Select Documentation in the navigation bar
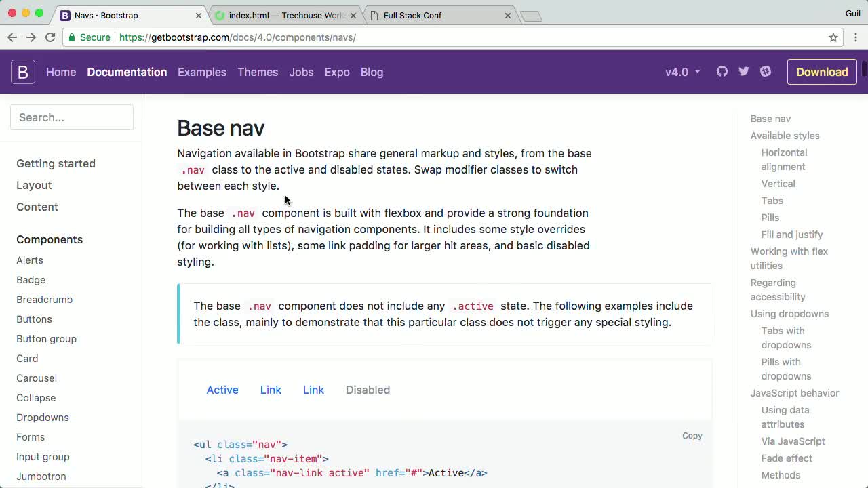This screenshot has height=488, width=868. coord(127,72)
